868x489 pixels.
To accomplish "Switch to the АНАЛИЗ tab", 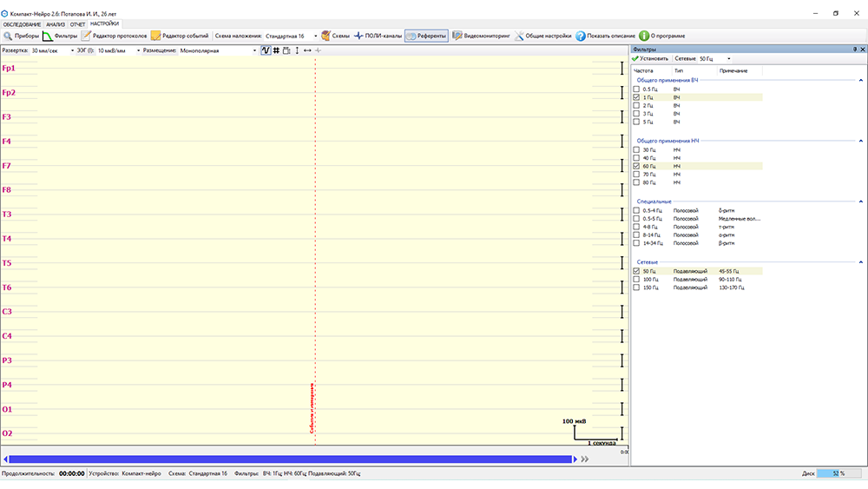I will click(56, 23).
